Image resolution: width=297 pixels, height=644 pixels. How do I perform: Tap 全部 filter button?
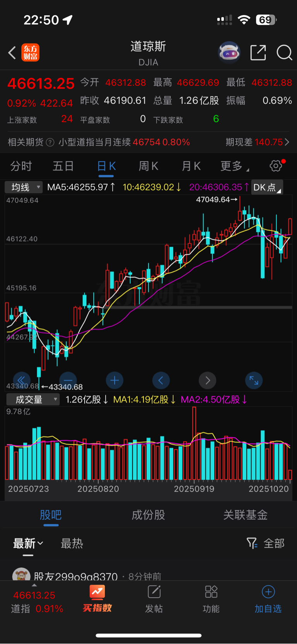274,543
